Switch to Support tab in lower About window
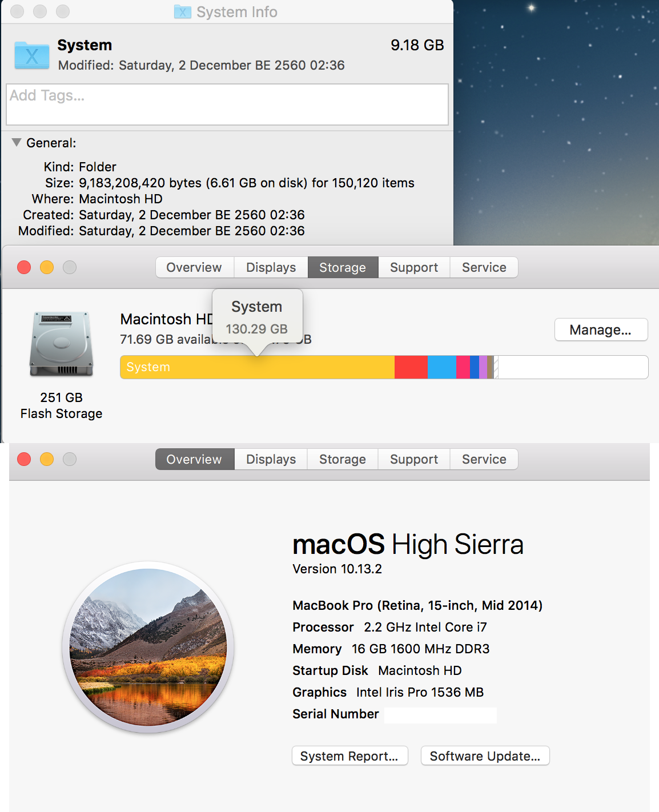 point(414,459)
